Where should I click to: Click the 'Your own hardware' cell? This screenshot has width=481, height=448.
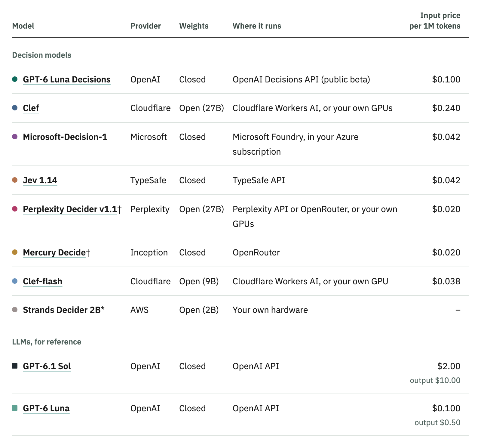(270, 310)
